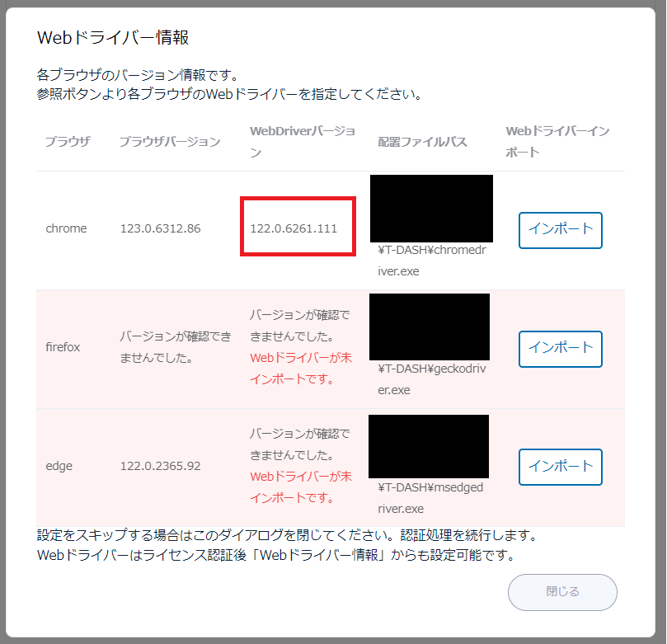Click the edge browser version 122.0.2365.92
The height and width of the screenshot is (644, 667).
[161, 466]
